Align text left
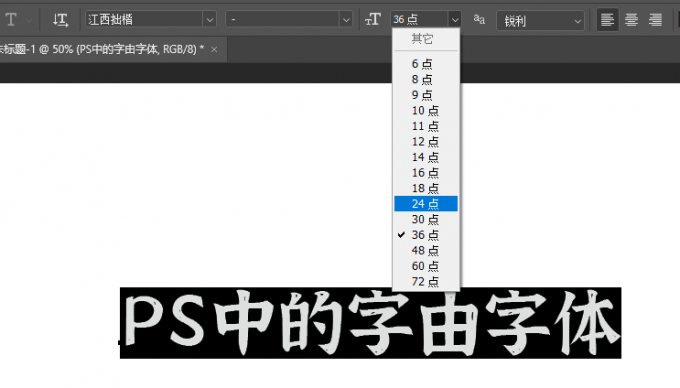 (x=607, y=20)
